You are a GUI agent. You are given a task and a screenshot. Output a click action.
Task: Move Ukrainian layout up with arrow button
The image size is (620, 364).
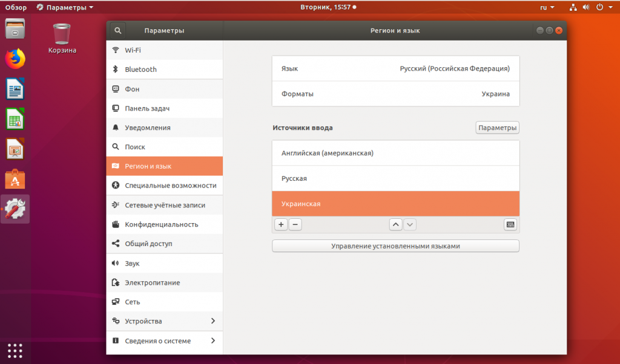click(395, 224)
